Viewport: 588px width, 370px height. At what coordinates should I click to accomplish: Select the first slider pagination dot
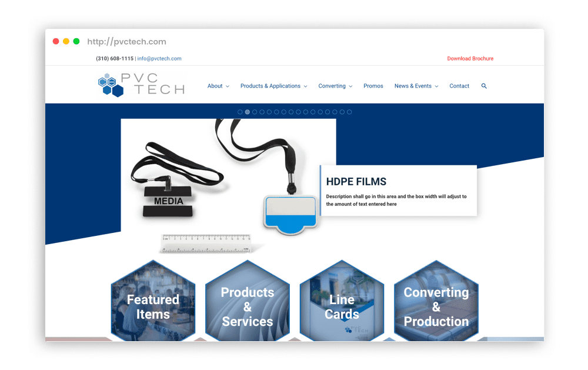point(240,112)
